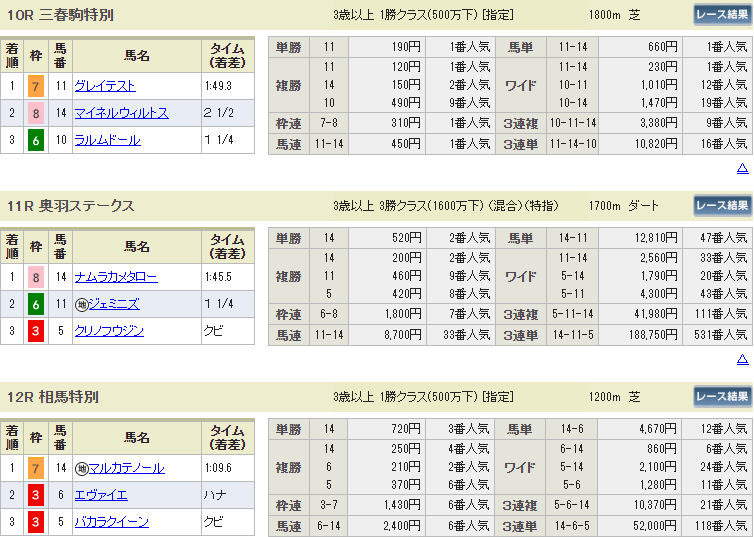The width and height of the screenshot is (754, 537).
Task: Click green frame 6 badge for ジェミニズ
Action: 36,304
